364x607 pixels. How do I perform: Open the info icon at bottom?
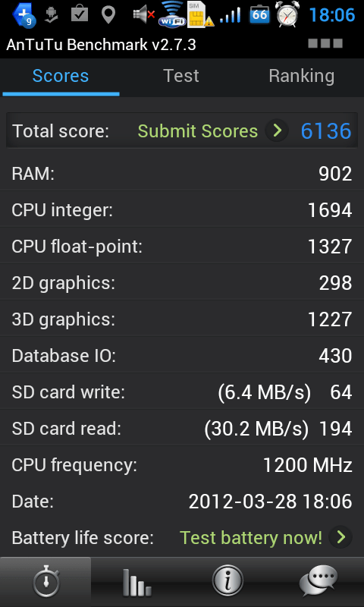(x=227, y=581)
